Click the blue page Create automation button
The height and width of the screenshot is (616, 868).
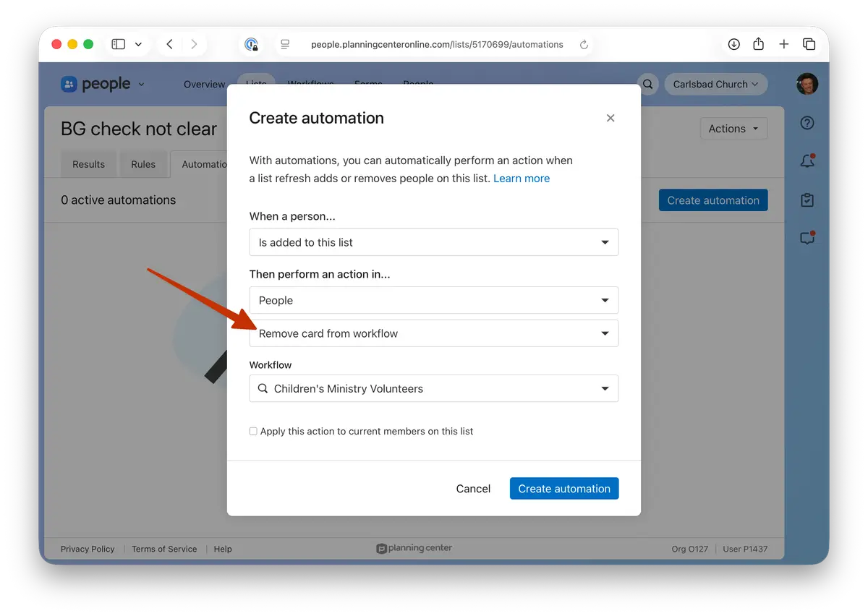[713, 200]
